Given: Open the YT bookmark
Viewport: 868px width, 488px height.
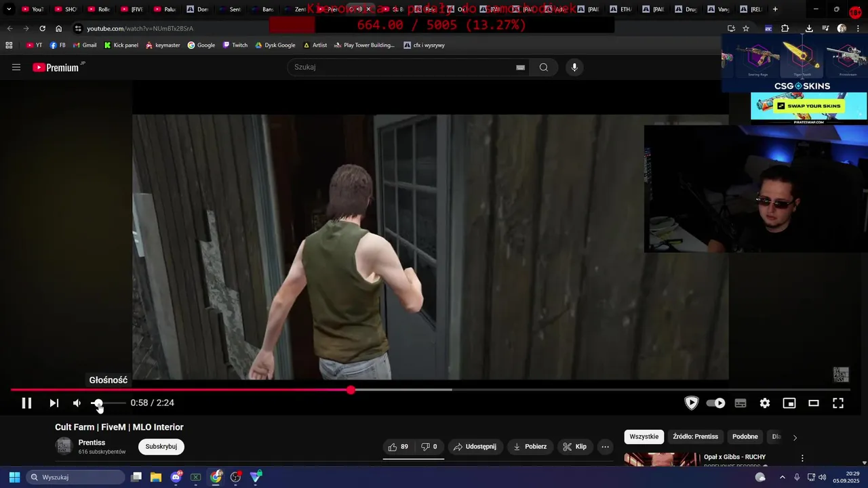Looking at the screenshot, I should (34, 45).
